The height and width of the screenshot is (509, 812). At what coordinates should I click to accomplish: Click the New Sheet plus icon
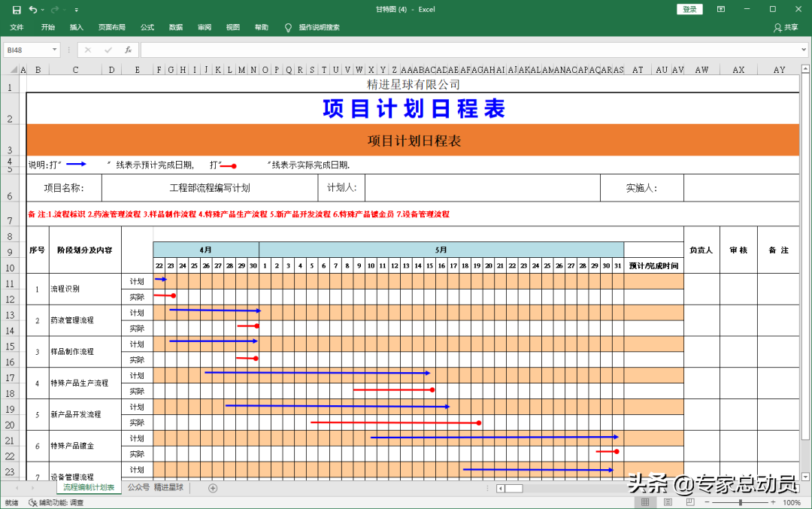213,488
